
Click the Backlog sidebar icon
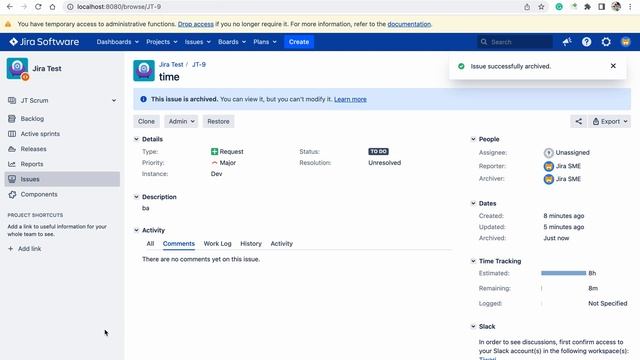[12, 118]
